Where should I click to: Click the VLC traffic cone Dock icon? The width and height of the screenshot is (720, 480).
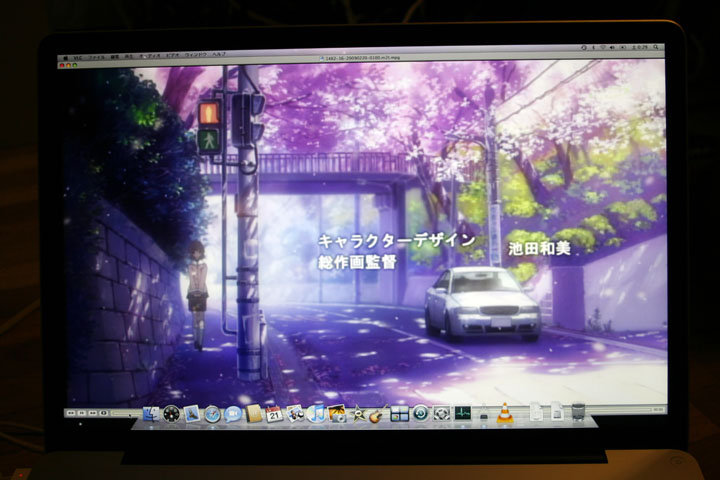(505, 412)
